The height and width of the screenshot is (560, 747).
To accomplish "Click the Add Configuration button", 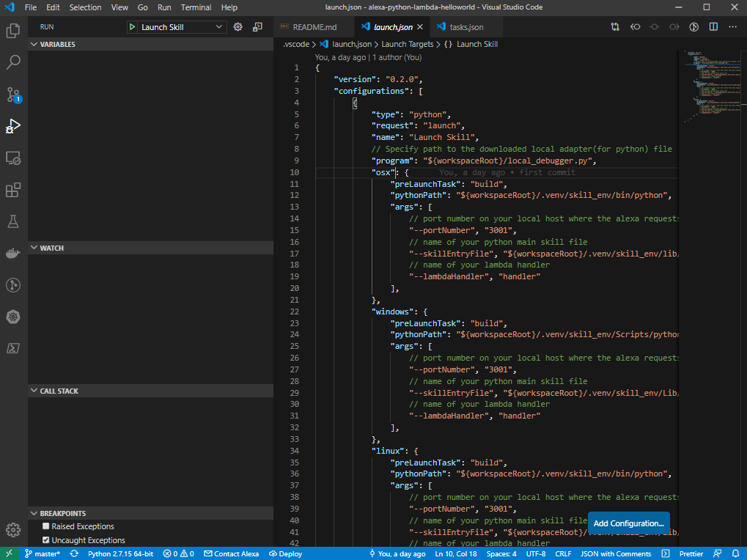I will 628,523.
